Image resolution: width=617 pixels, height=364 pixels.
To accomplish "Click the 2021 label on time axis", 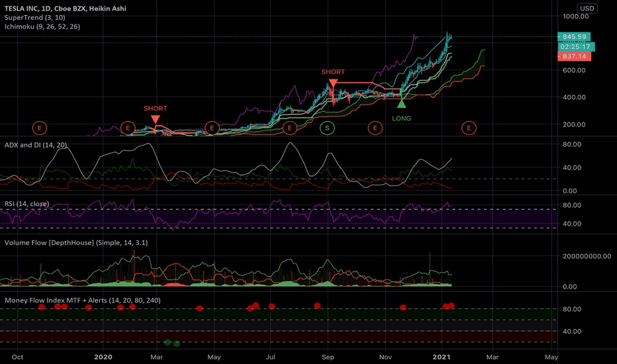I will coord(442,357).
